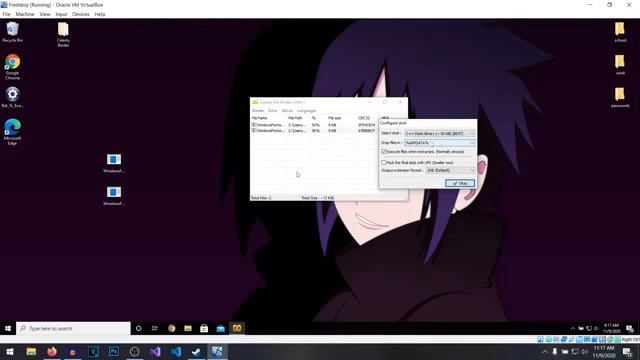640x360 pixels.
Task: Open host notification center icon
Action: pos(628,351)
